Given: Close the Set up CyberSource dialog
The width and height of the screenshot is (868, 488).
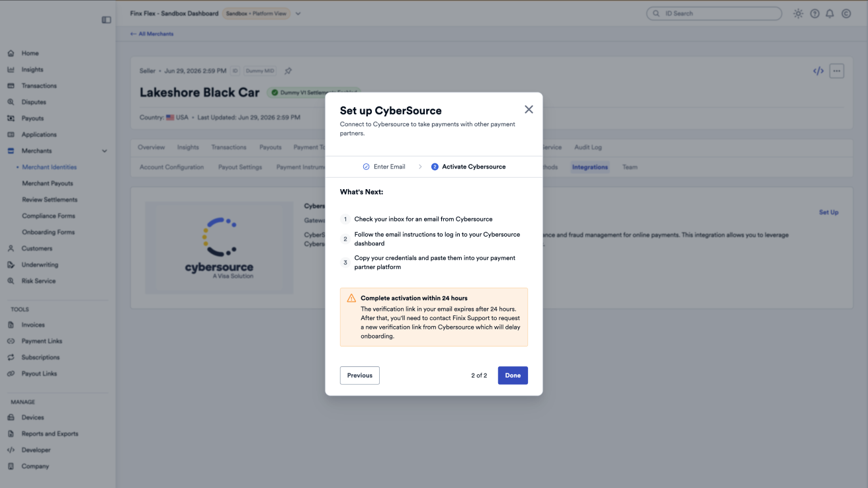Looking at the screenshot, I should click(x=529, y=110).
